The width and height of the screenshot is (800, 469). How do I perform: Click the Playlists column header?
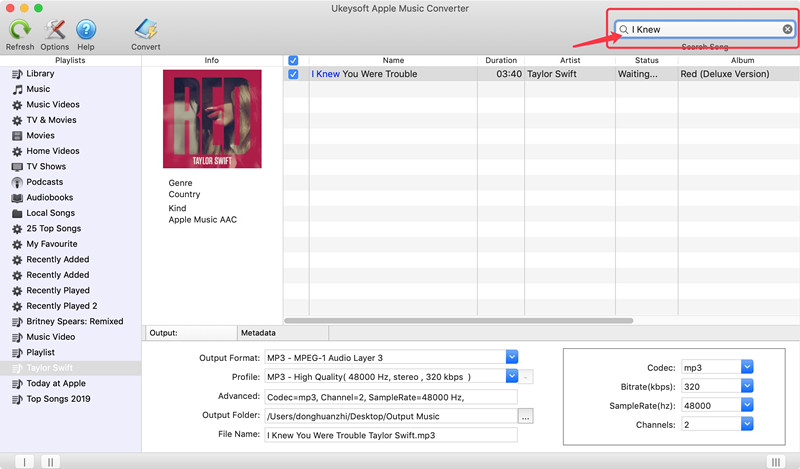tap(70, 60)
